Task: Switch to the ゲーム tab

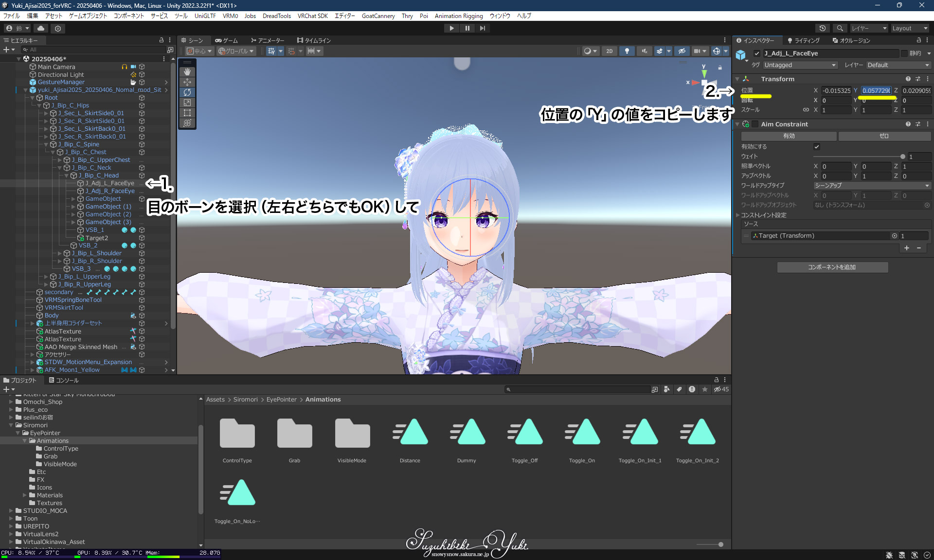Action: pos(227,40)
